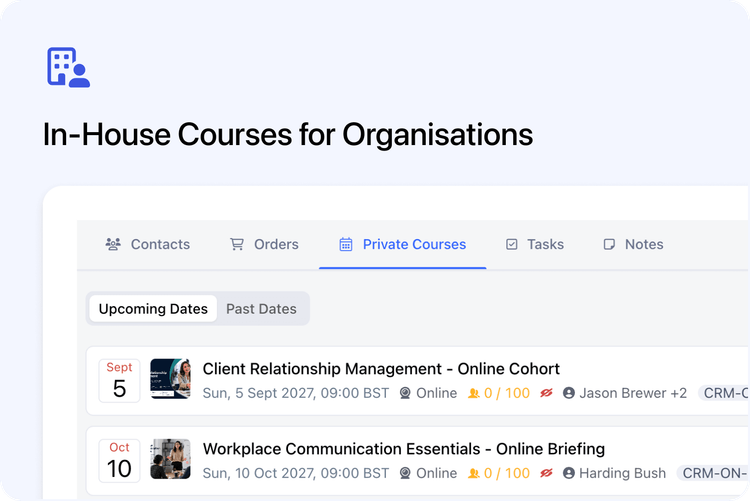Click the Notes sticky note icon
The height and width of the screenshot is (501, 750).
pyautogui.click(x=609, y=244)
